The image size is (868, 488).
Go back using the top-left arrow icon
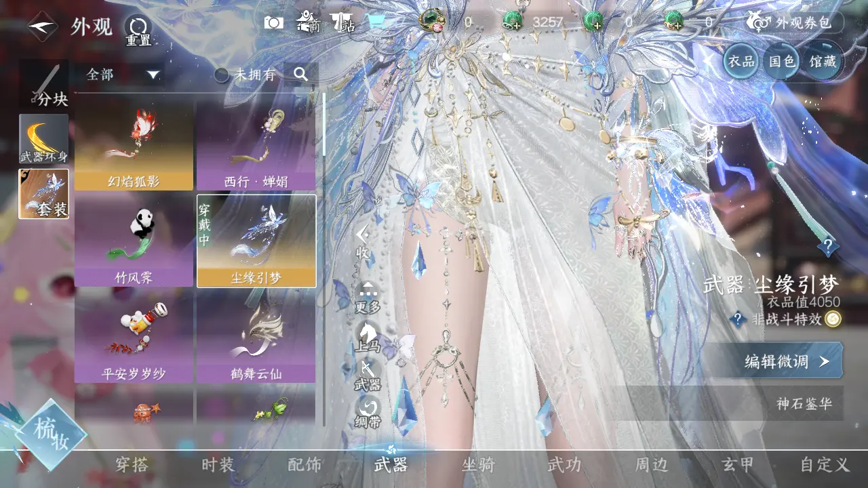point(42,26)
